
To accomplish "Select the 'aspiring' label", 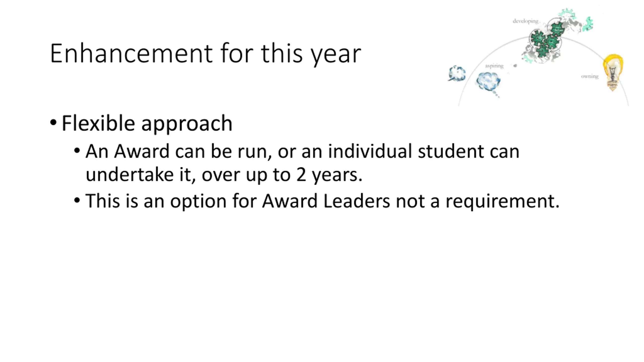I will pyautogui.click(x=494, y=66).
